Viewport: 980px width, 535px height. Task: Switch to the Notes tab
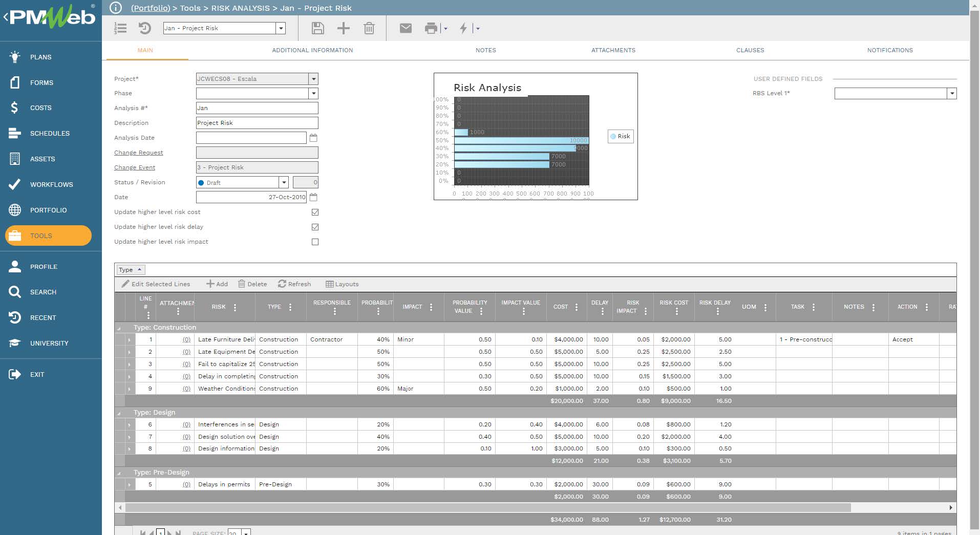click(x=485, y=50)
